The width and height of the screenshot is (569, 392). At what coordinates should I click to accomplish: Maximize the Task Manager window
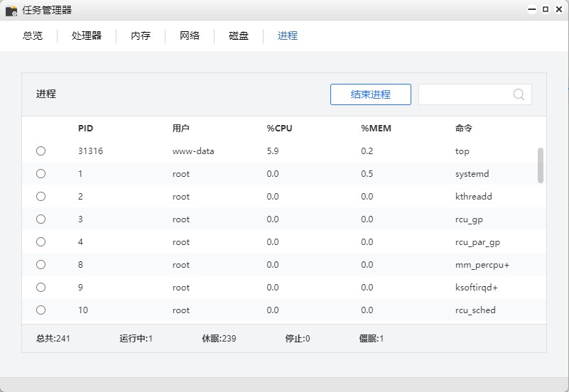(x=546, y=10)
